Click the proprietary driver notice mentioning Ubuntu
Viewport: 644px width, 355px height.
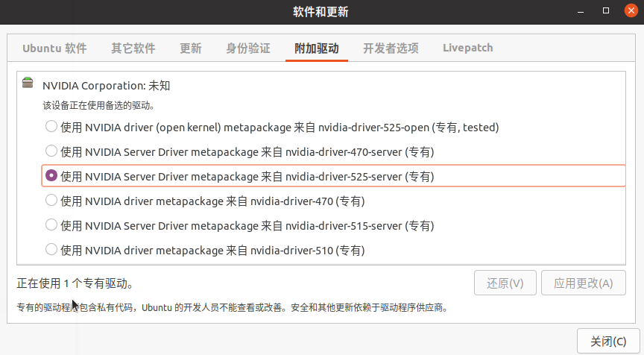point(232,307)
